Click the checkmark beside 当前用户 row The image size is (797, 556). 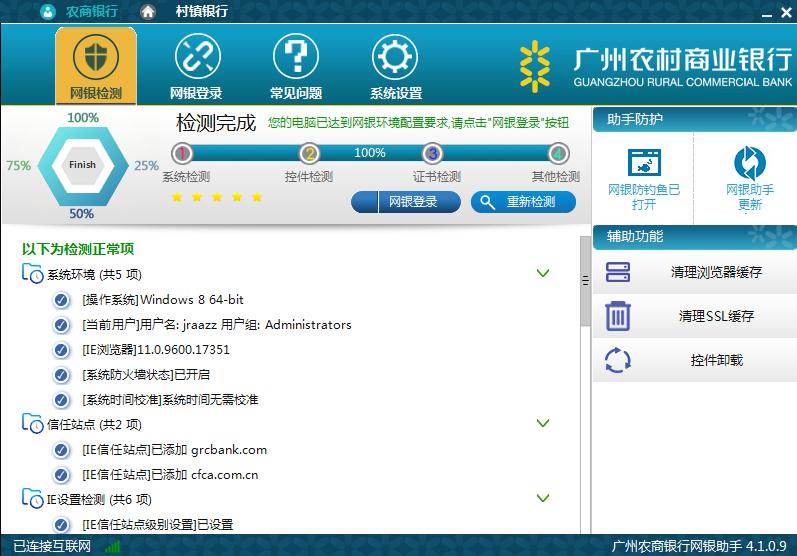click(x=61, y=325)
